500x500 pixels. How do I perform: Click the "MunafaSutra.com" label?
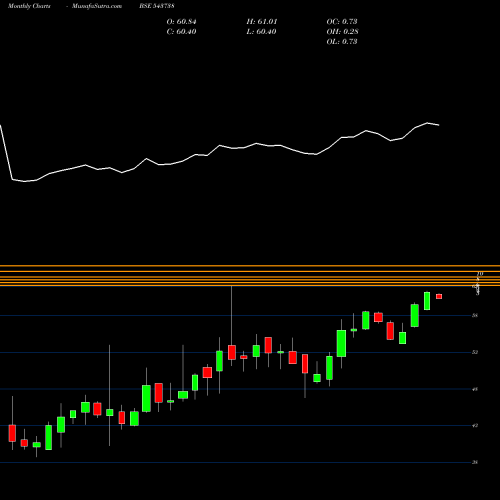[97, 6]
